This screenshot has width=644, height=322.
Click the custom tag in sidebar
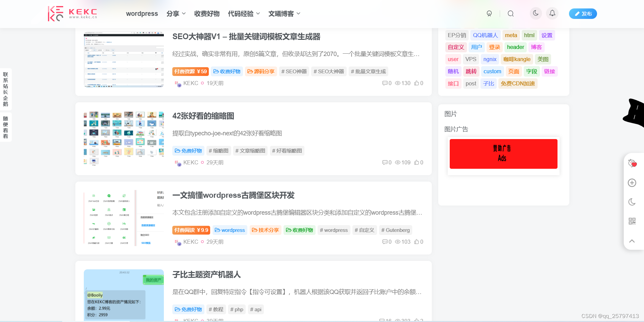[x=492, y=71]
